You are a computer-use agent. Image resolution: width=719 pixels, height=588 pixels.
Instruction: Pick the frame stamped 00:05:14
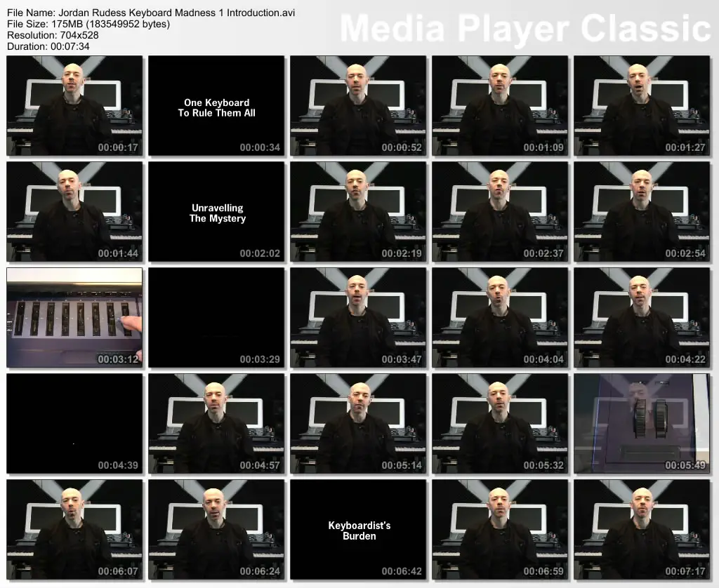pyautogui.click(x=358, y=424)
